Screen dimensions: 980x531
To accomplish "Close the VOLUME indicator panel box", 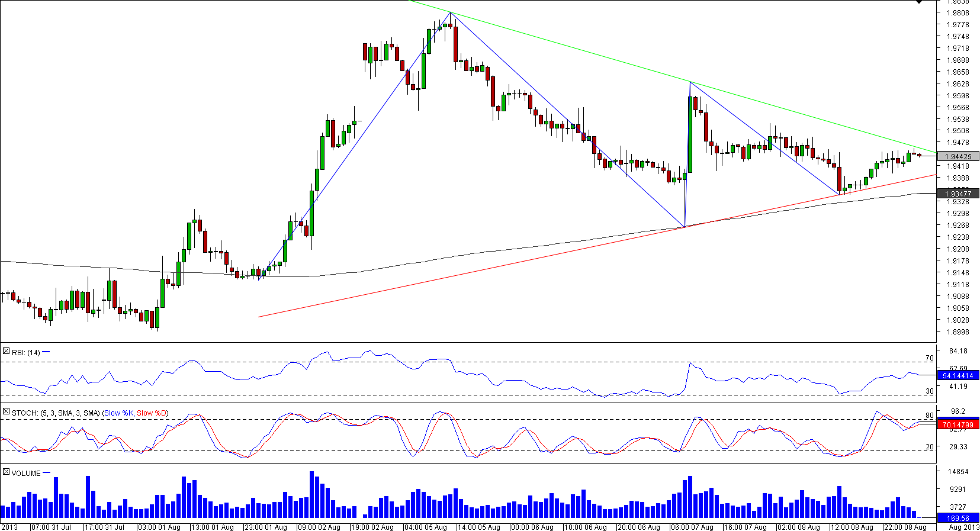I will coord(6,472).
